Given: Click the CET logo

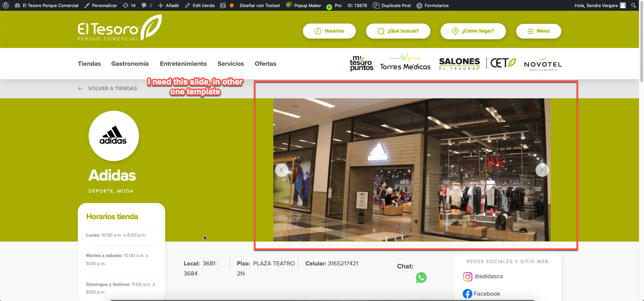Looking at the screenshot, I should click(503, 63).
